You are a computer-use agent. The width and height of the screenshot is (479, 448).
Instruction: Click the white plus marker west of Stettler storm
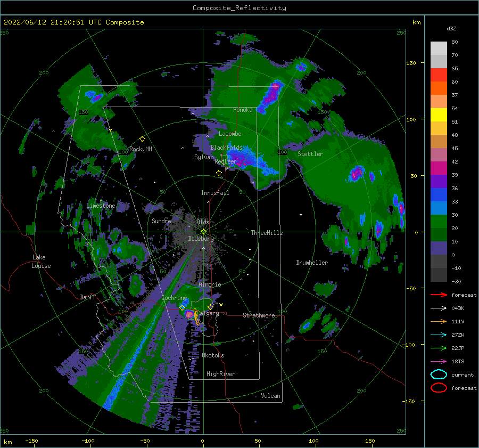coord(301,214)
